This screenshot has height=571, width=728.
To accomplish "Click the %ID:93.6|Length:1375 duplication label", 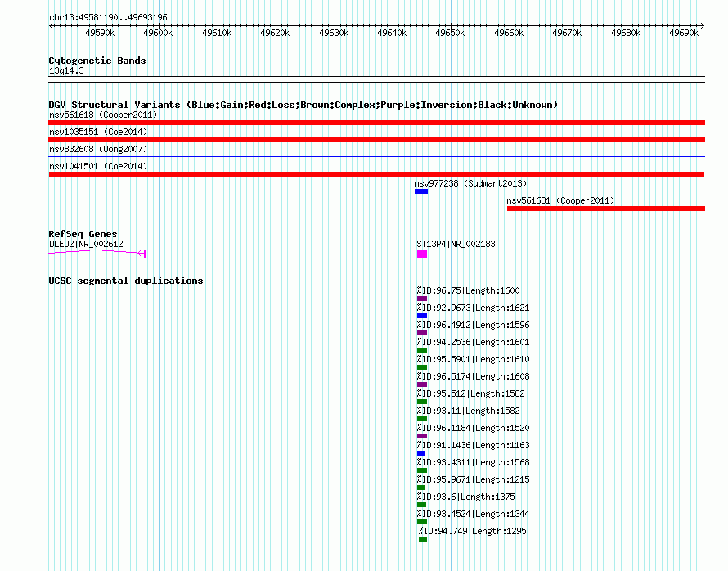I will pos(465,497).
